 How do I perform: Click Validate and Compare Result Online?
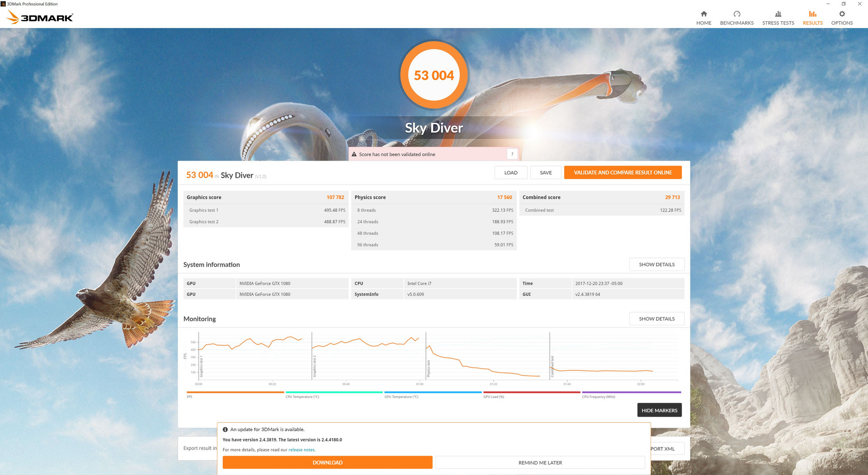pyautogui.click(x=623, y=172)
